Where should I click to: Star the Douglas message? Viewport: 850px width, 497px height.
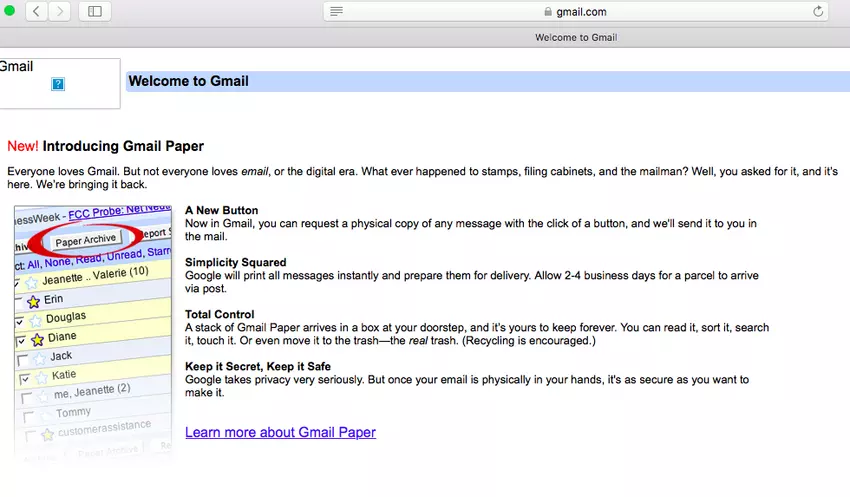coord(35,321)
